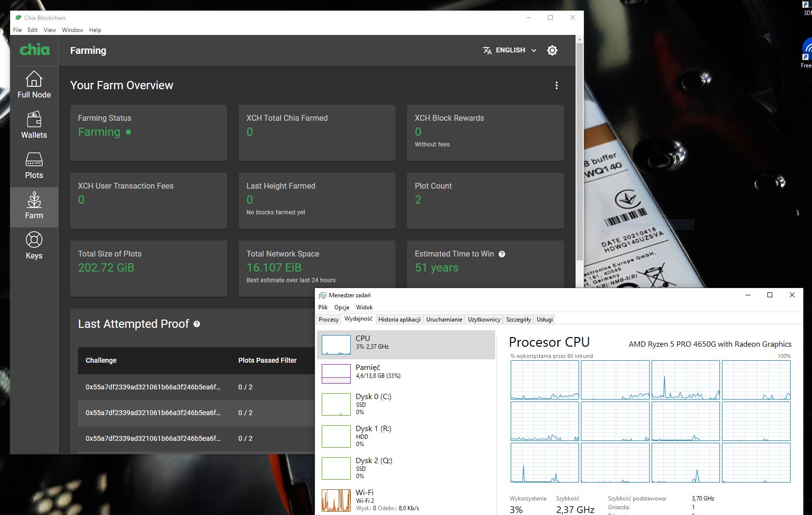
Task: Click the Chia window vertical scrollbar
Action: coord(579,151)
